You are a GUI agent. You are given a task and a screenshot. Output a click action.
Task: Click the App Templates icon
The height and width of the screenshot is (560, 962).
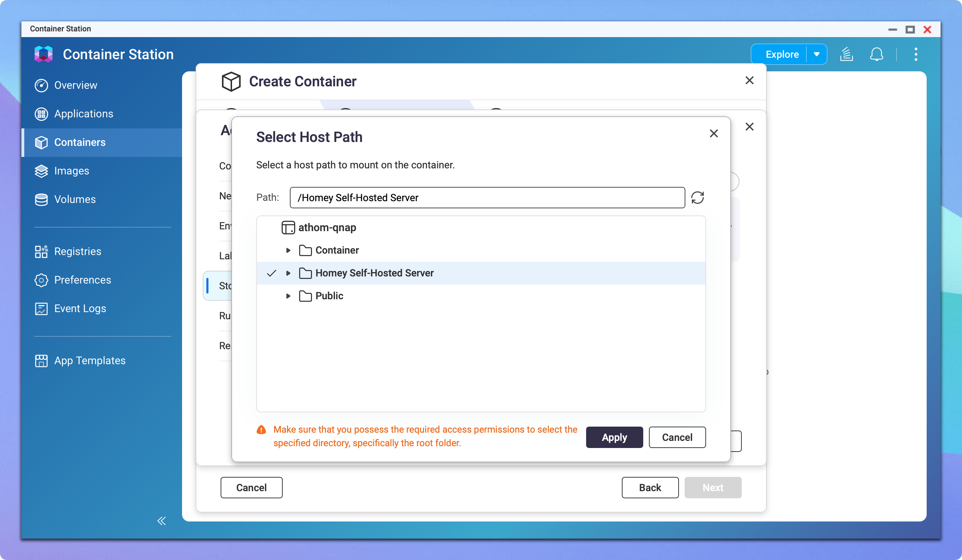(x=42, y=360)
